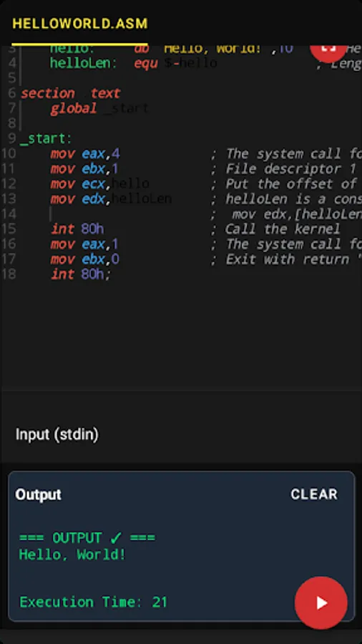Place cursor on 'section .text' line
The width and height of the screenshot is (362, 644).
pyautogui.click(x=70, y=93)
